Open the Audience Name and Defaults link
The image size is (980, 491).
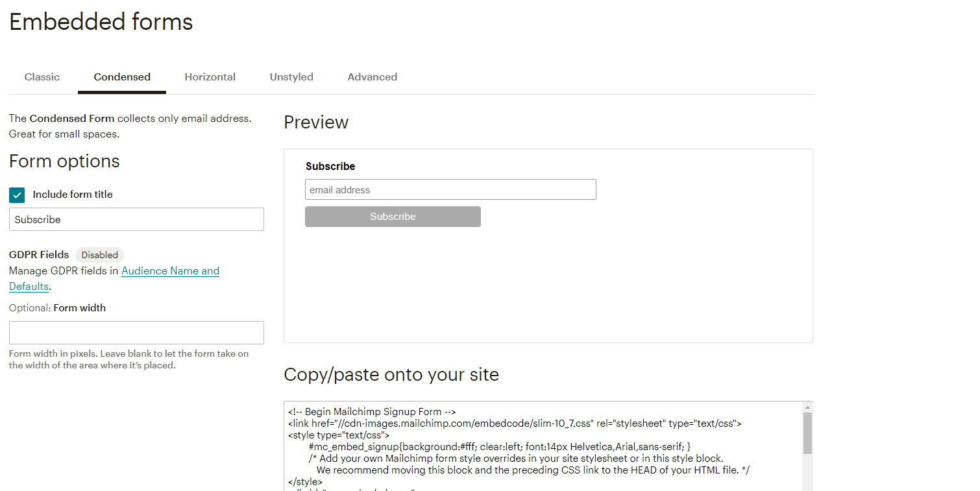click(x=170, y=271)
